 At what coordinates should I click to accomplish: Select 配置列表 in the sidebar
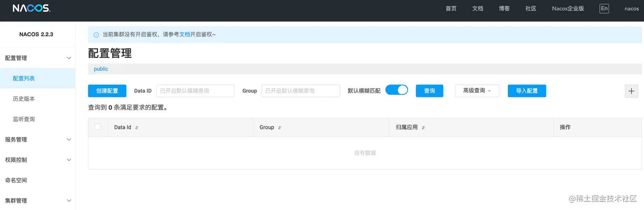[37, 79]
